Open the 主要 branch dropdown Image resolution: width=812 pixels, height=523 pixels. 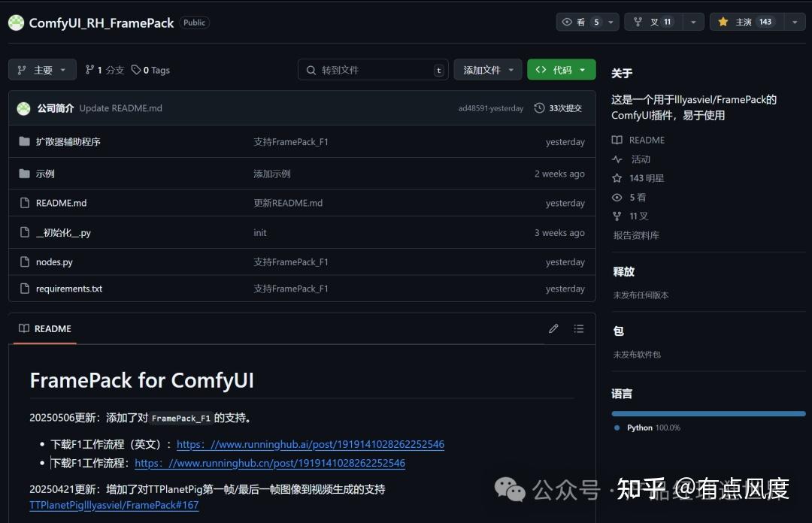[42, 69]
